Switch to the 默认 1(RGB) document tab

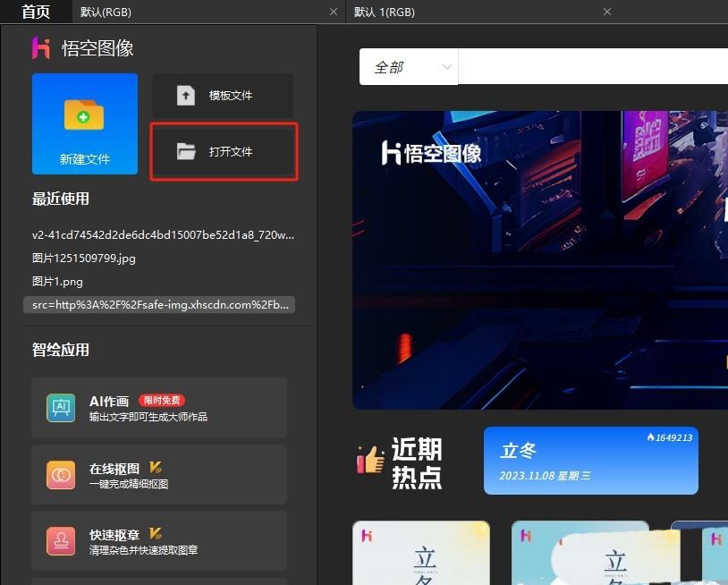(x=483, y=12)
